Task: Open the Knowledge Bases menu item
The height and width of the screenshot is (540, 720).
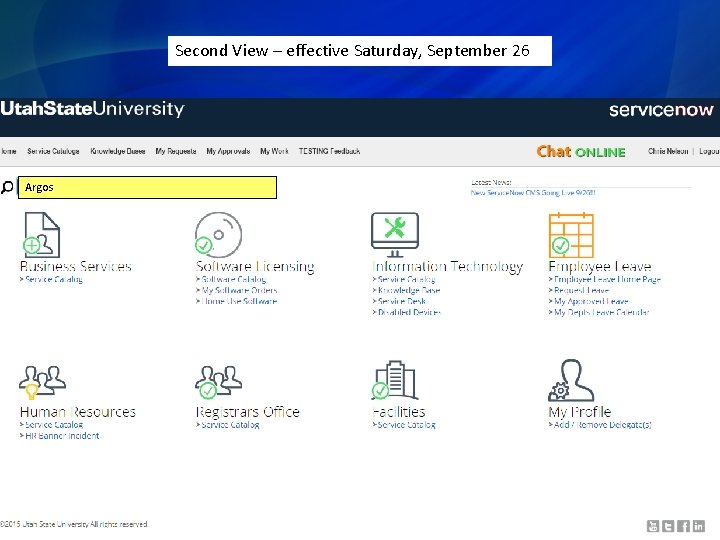Action: [x=118, y=151]
